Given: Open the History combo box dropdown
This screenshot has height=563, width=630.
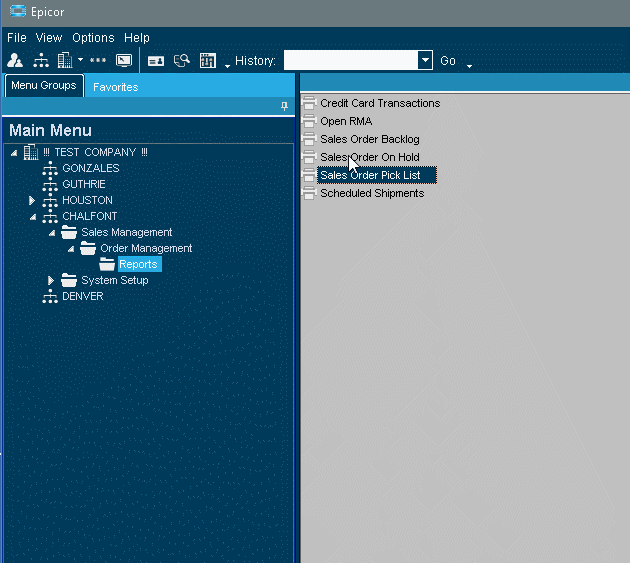Looking at the screenshot, I should point(425,60).
